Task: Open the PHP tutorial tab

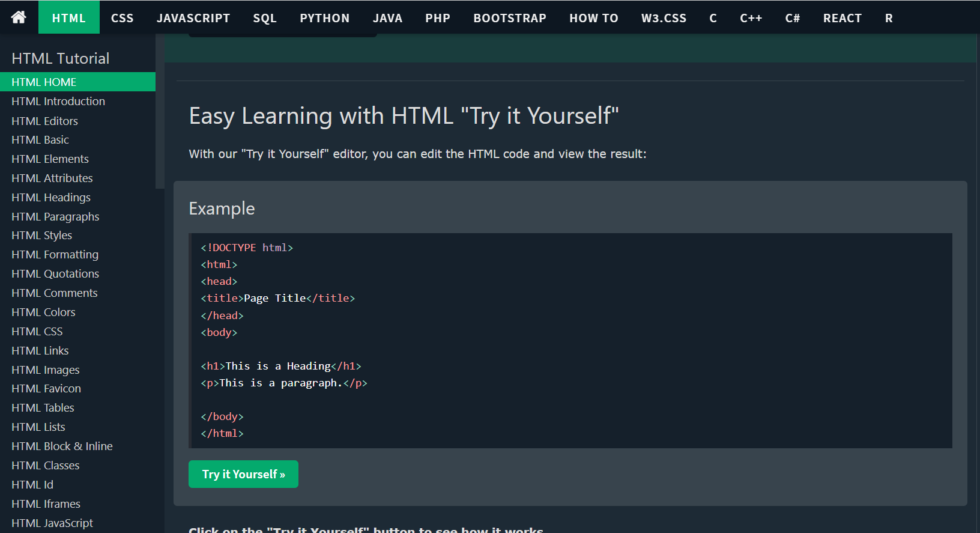Action: point(438,17)
